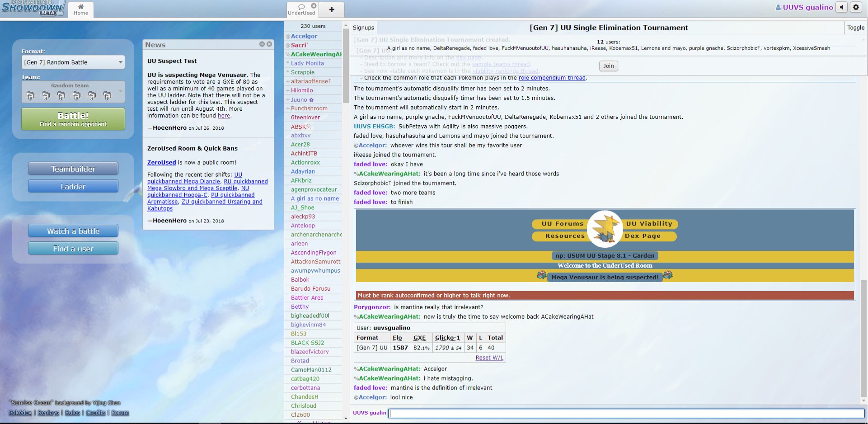
Task: Open the Credits footer link
Action: (x=95, y=413)
